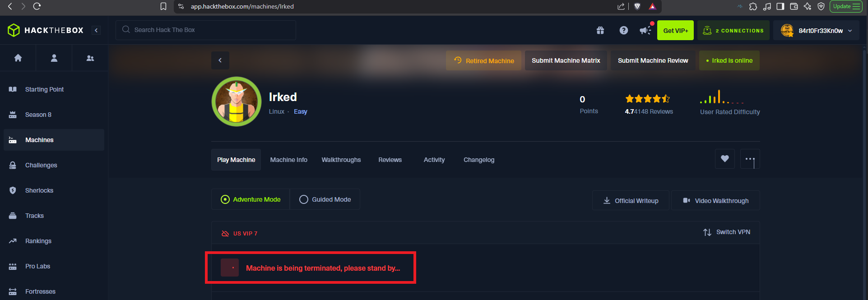868x300 pixels.
Task: Open Starting Point in sidebar
Action: (54, 89)
